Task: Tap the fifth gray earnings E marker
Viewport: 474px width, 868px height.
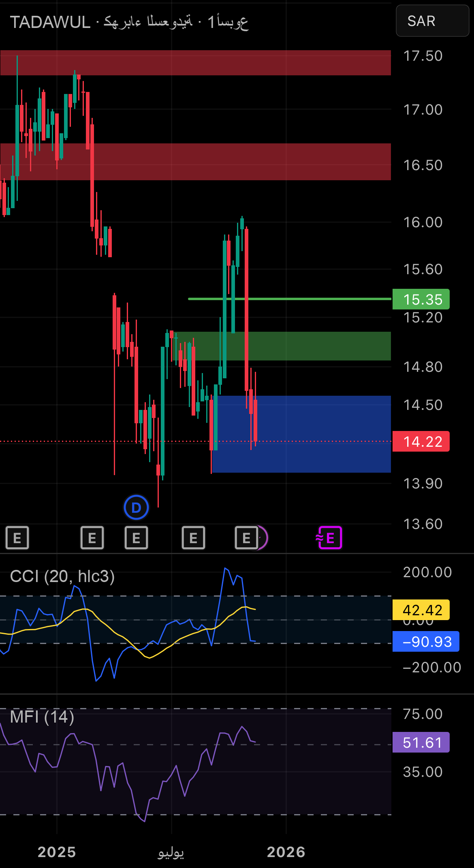Action: (x=246, y=538)
